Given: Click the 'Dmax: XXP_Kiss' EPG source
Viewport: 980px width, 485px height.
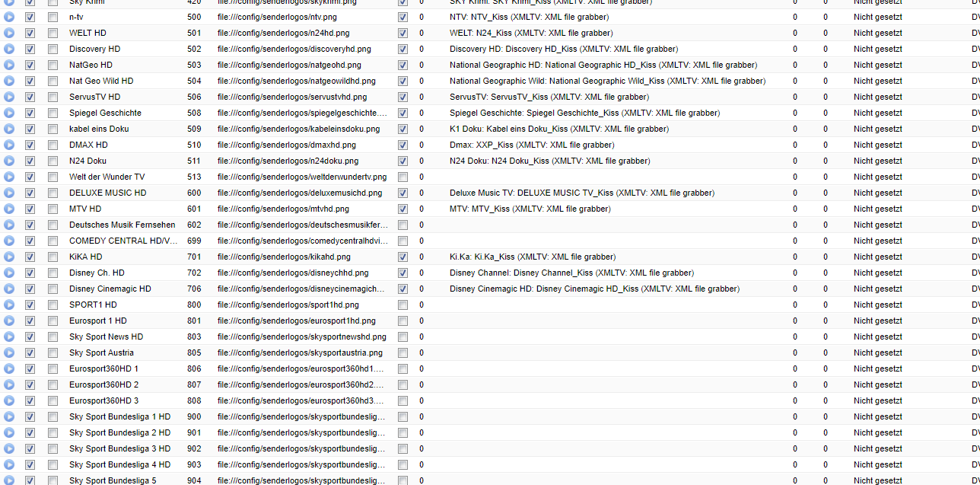Looking at the screenshot, I should pos(532,145).
